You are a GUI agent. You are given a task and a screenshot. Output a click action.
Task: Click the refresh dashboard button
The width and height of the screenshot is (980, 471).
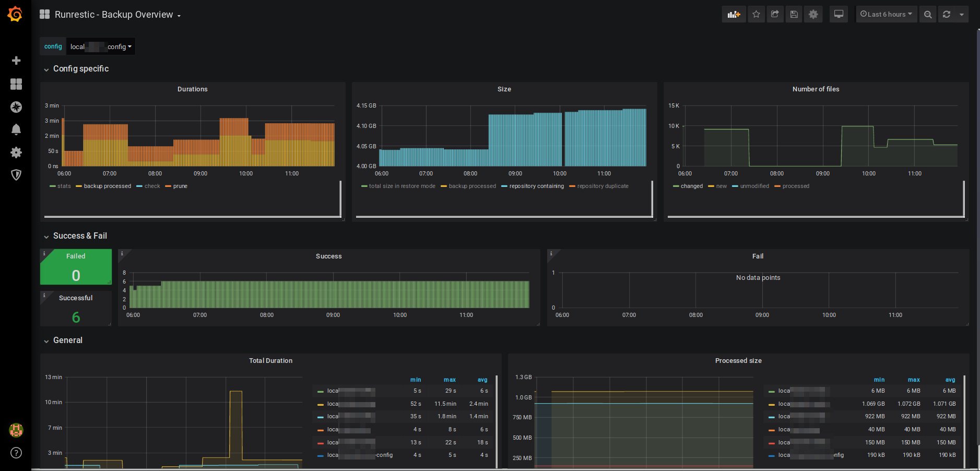pyautogui.click(x=947, y=15)
